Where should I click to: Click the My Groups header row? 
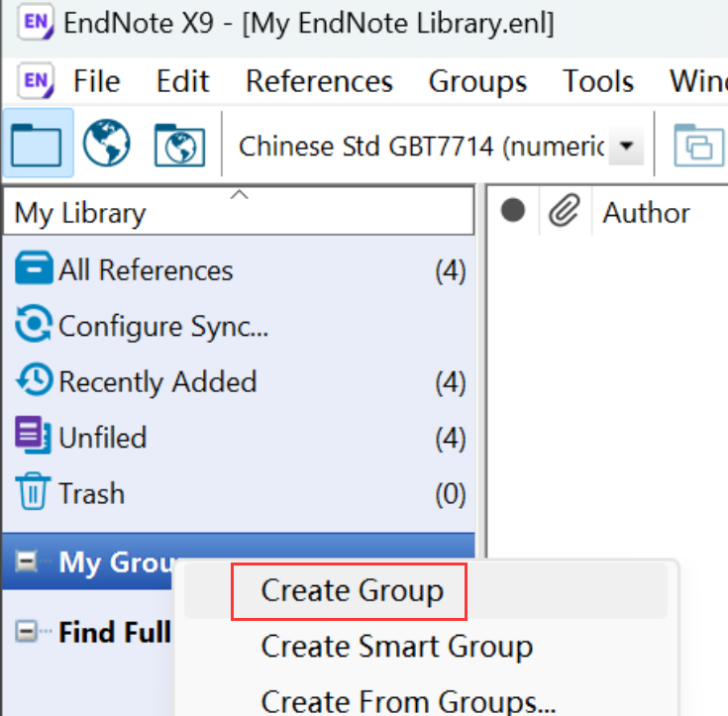[239, 562]
